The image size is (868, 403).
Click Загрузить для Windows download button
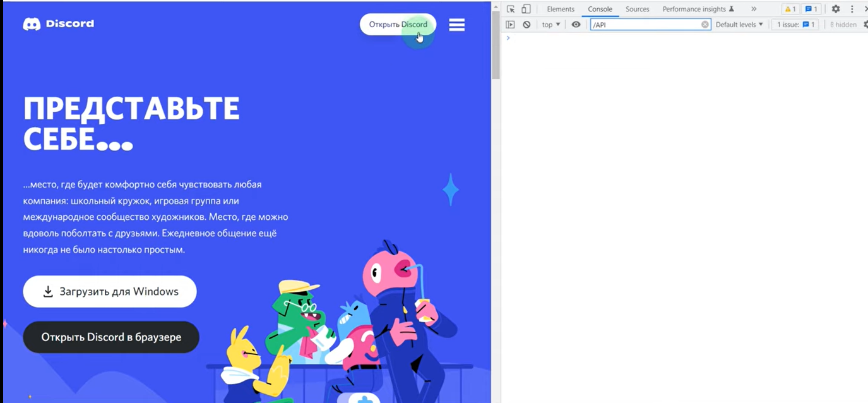[x=110, y=291]
